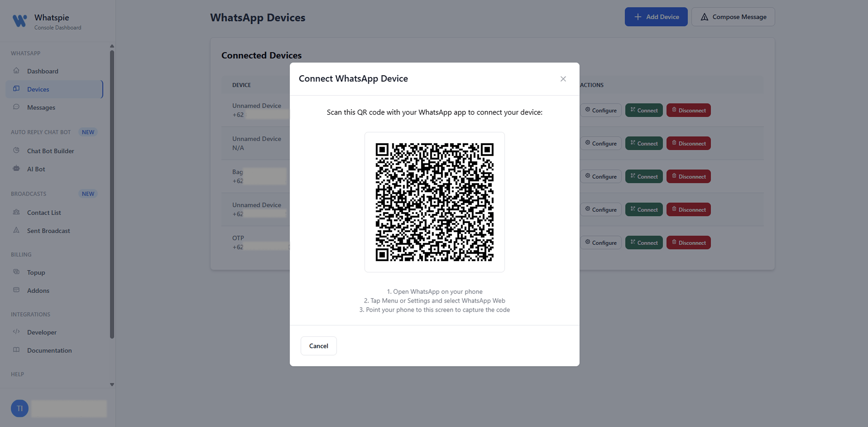Click the plus icon on Add Device

pyautogui.click(x=638, y=17)
